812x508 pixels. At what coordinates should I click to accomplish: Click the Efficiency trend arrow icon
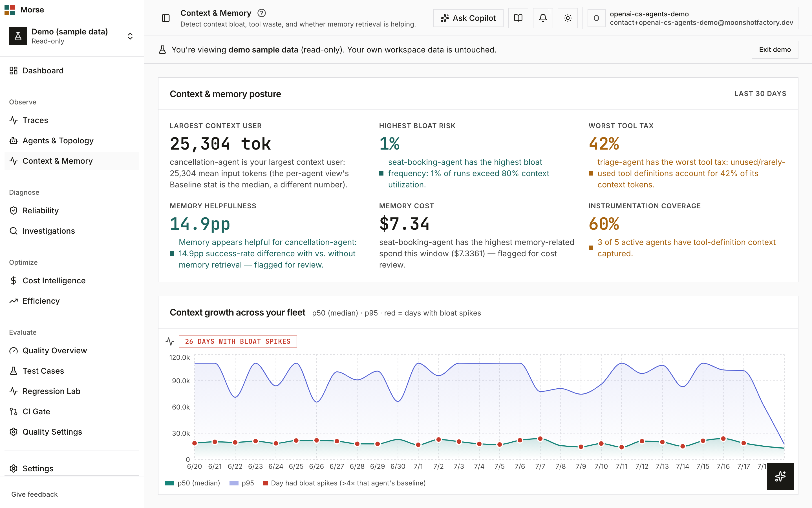14,301
